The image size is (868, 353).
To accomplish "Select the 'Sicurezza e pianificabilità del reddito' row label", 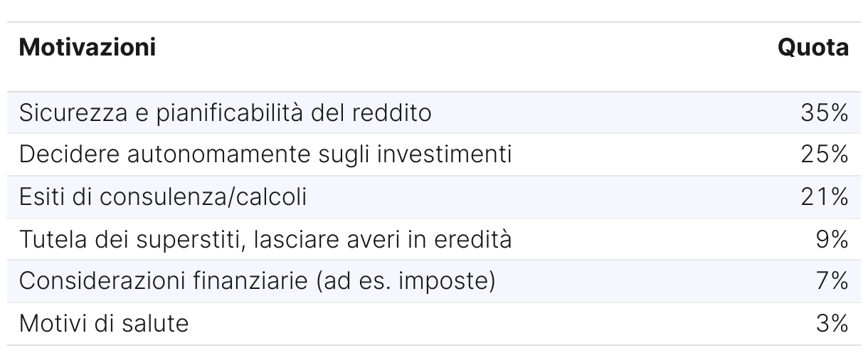I will 225,112.
